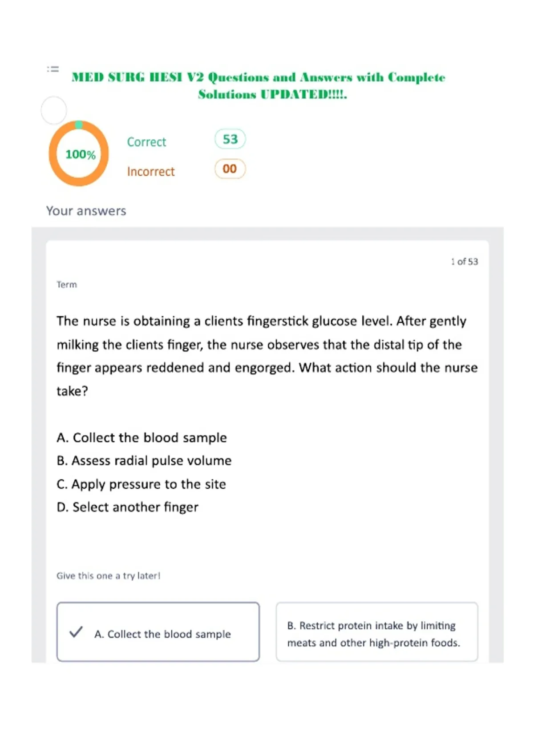Click the Incorrect count badge showing 00

tap(230, 169)
